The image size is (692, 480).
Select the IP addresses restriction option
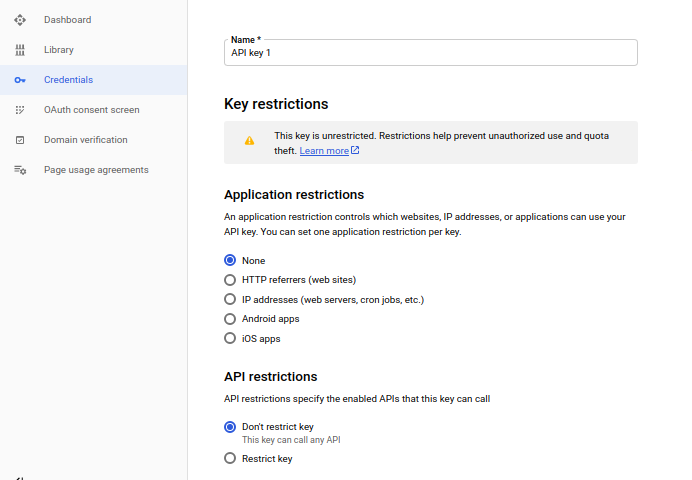click(x=230, y=300)
